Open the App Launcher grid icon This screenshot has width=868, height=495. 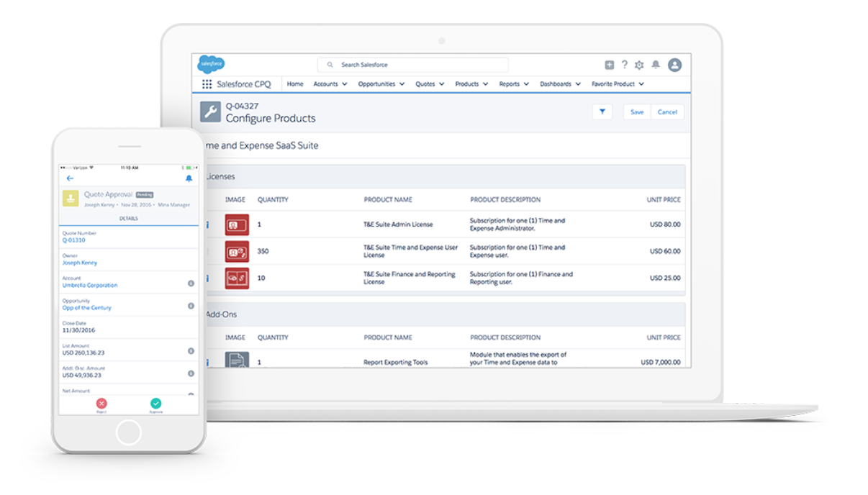(207, 84)
